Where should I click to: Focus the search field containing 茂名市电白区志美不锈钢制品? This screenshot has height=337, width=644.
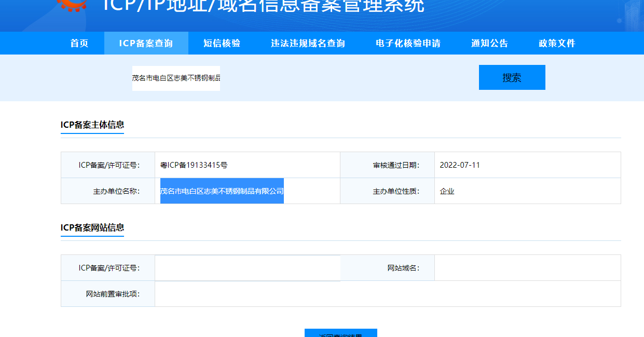click(x=176, y=78)
